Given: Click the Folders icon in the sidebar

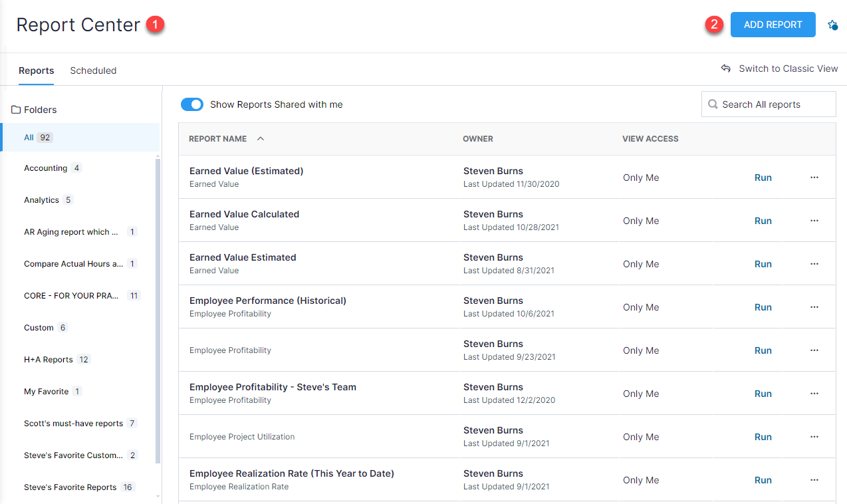Looking at the screenshot, I should (x=16, y=110).
